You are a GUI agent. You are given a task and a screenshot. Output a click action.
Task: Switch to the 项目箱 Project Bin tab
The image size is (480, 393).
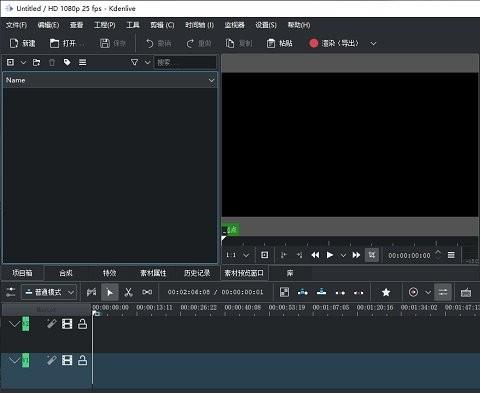point(22,273)
